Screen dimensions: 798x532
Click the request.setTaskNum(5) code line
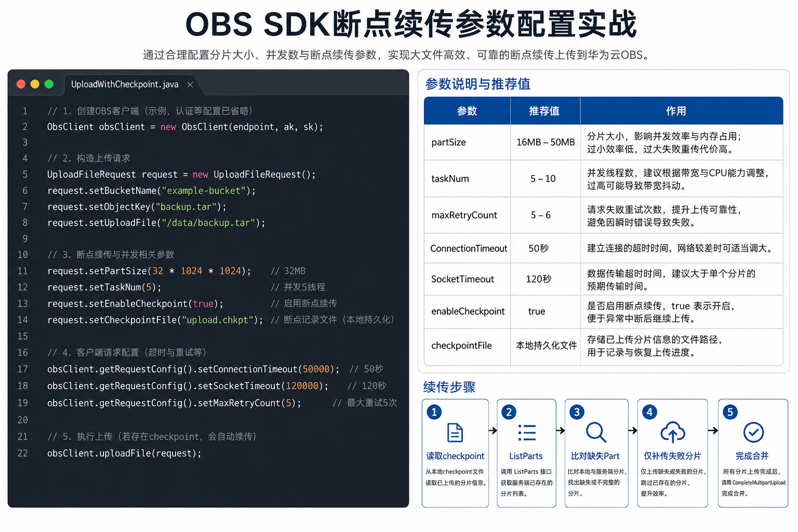click(x=104, y=287)
